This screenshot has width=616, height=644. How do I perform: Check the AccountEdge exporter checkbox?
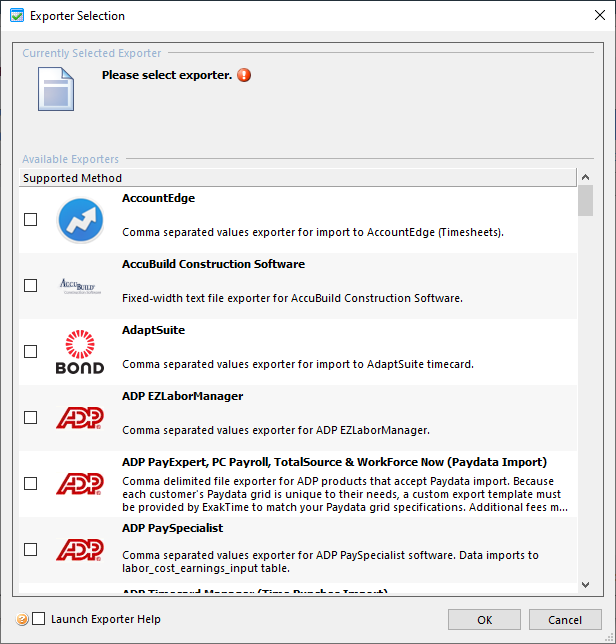pos(30,220)
